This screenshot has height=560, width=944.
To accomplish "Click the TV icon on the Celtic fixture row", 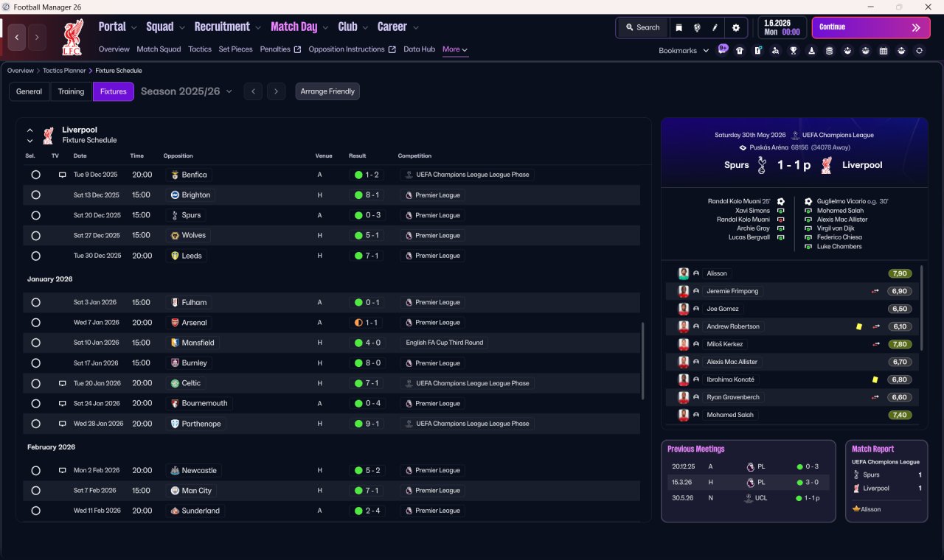I will point(62,383).
